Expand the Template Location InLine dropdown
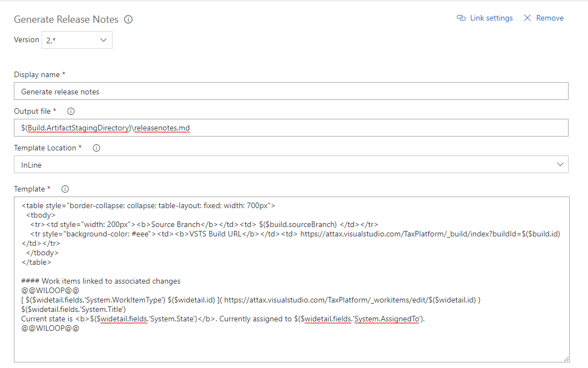This screenshot has width=588, height=368. click(291, 165)
